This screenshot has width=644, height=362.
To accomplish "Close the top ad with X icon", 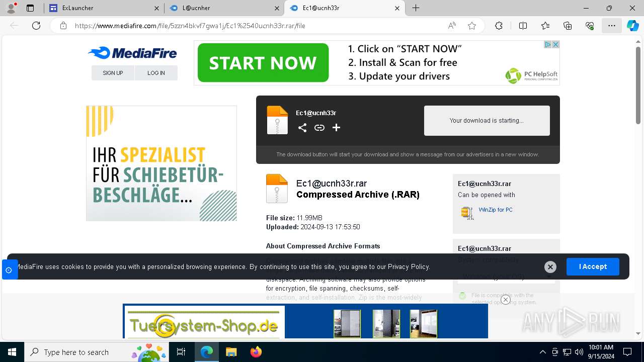I will [x=556, y=44].
